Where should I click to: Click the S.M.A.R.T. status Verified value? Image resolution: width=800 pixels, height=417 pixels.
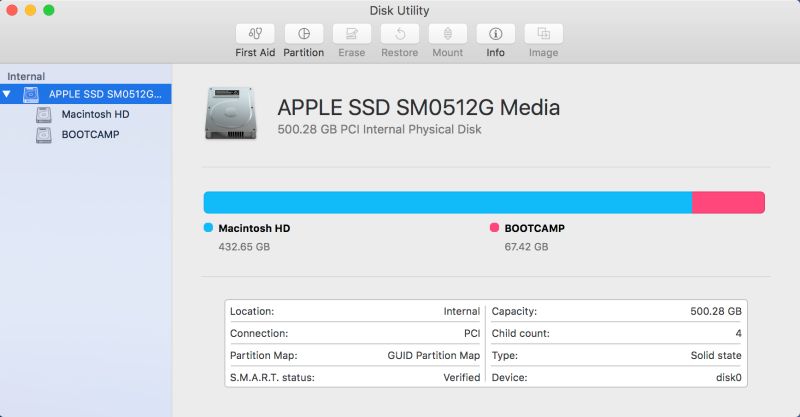click(x=462, y=377)
